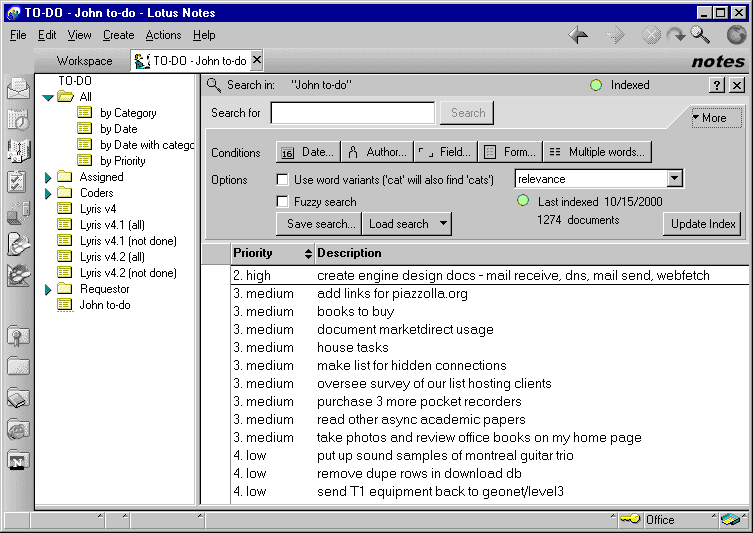Click the Update Index button
The width and height of the screenshot is (753, 533).
pos(702,224)
